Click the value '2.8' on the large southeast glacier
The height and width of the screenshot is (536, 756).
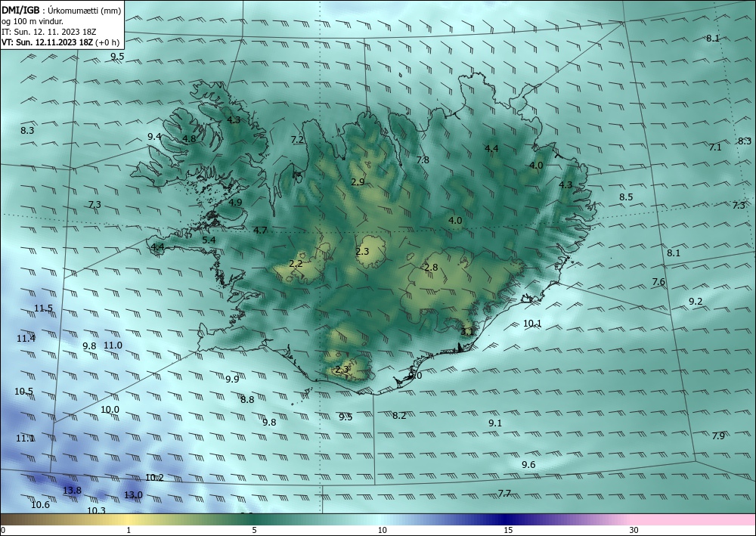click(431, 268)
